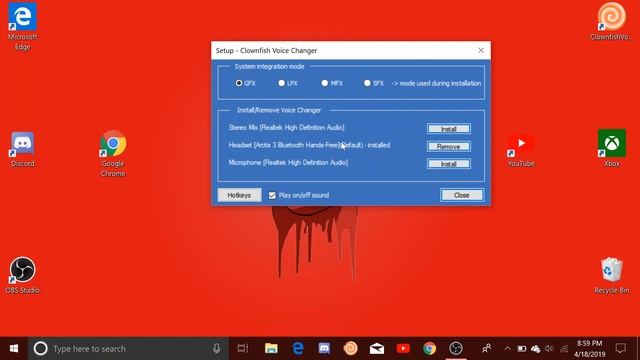The height and width of the screenshot is (360, 640).
Task: Switch to OBS Studio in taskbar
Action: pyautogui.click(x=456, y=349)
